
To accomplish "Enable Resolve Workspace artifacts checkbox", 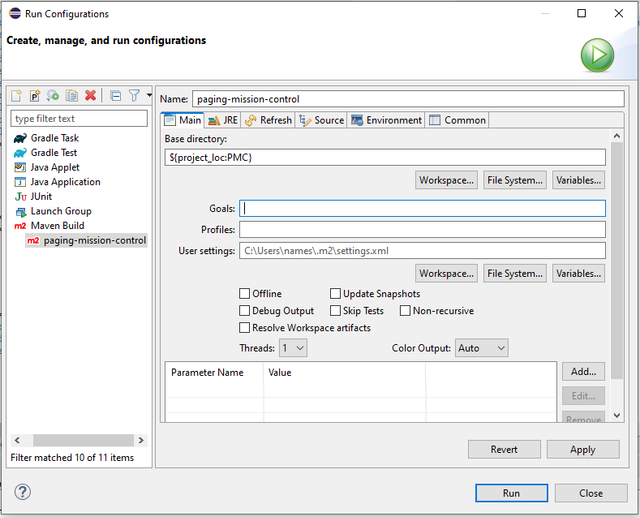I will coord(244,328).
